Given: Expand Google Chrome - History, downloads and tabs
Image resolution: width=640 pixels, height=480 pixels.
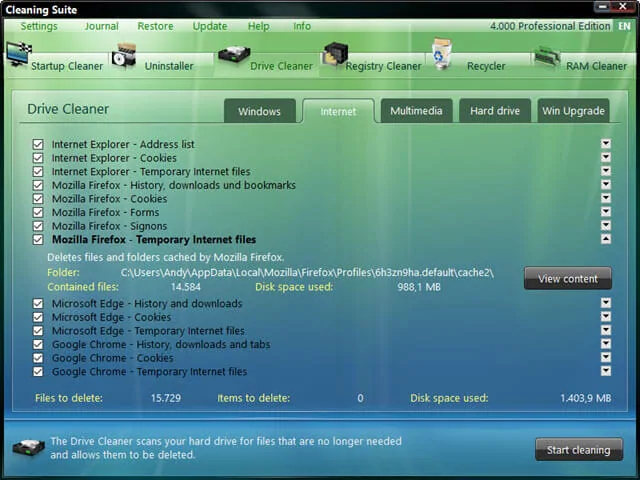Looking at the screenshot, I should pyautogui.click(x=606, y=343).
